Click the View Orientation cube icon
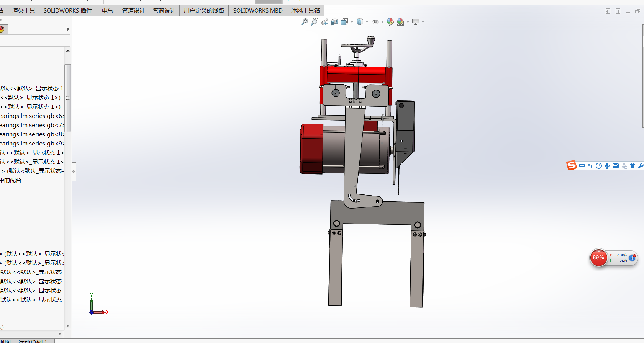 pyautogui.click(x=344, y=22)
